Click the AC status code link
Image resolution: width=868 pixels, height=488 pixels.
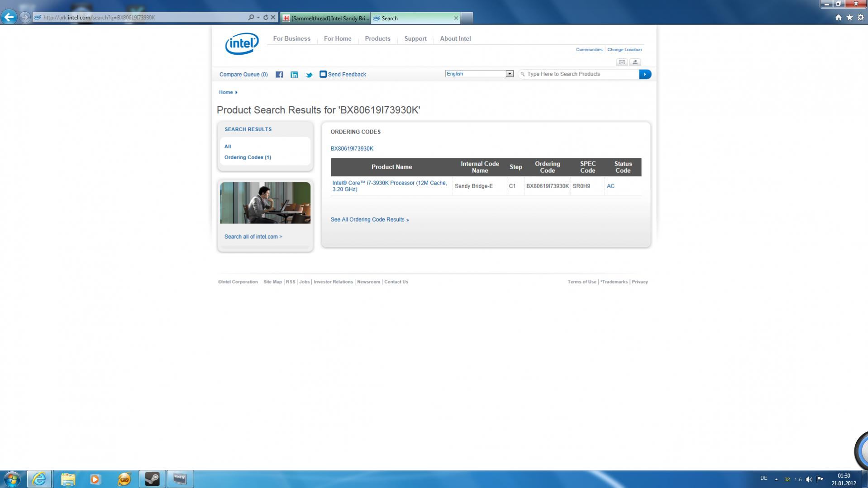[610, 186]
